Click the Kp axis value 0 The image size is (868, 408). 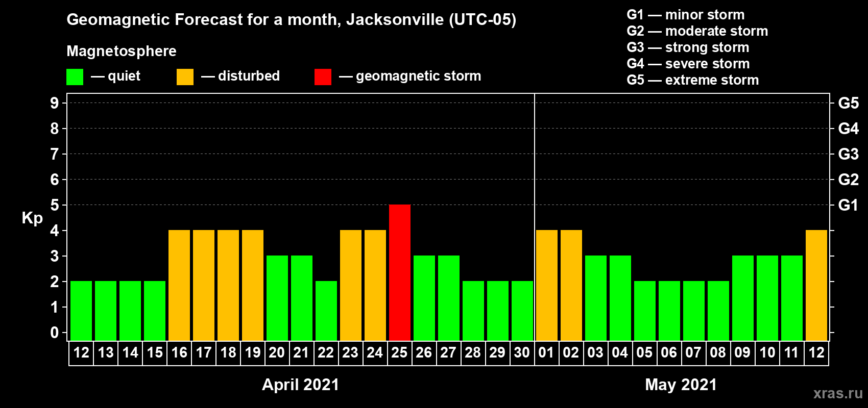pos(55,333)
